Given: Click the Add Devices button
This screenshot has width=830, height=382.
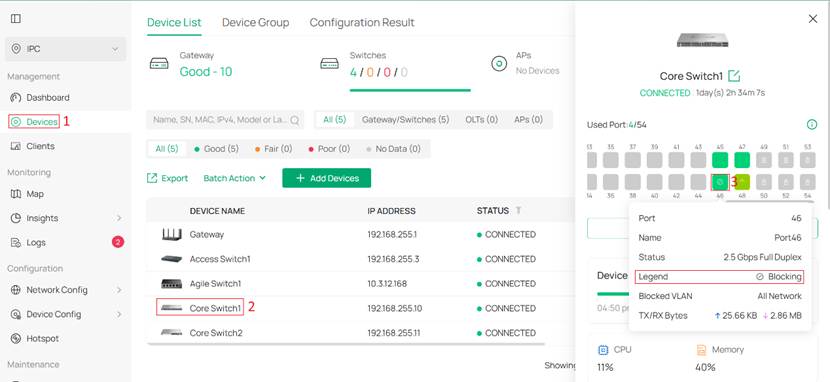Looking at the screenshot, I should (327, 178).
